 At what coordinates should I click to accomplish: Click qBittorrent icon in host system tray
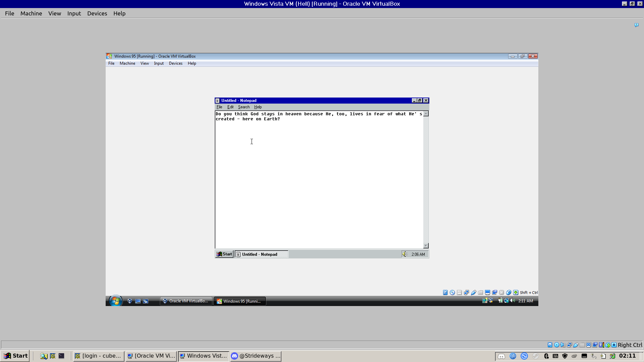(x=513, y=356)
